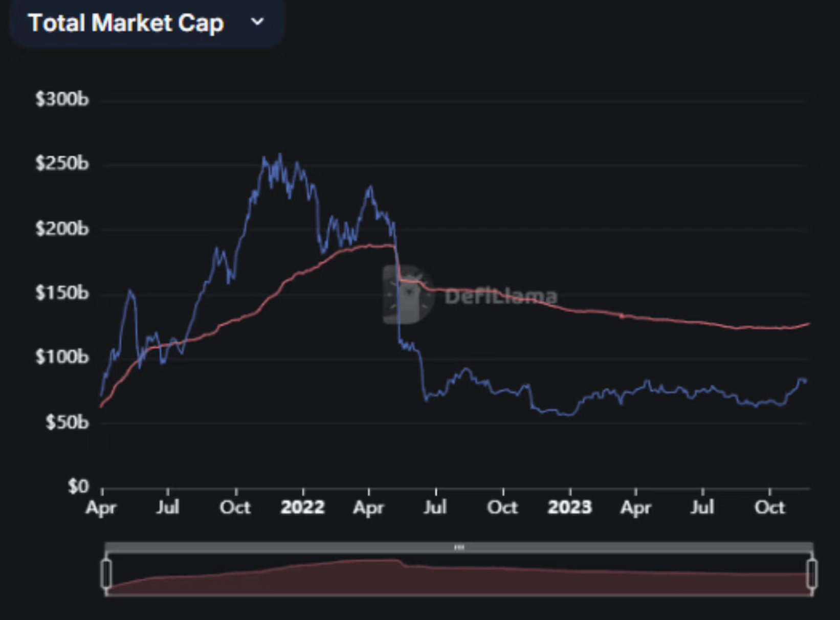The height and width of the screenshot is (620, 840).
Task: Click the 2022 label on the time axis
Action: (303, 507)
